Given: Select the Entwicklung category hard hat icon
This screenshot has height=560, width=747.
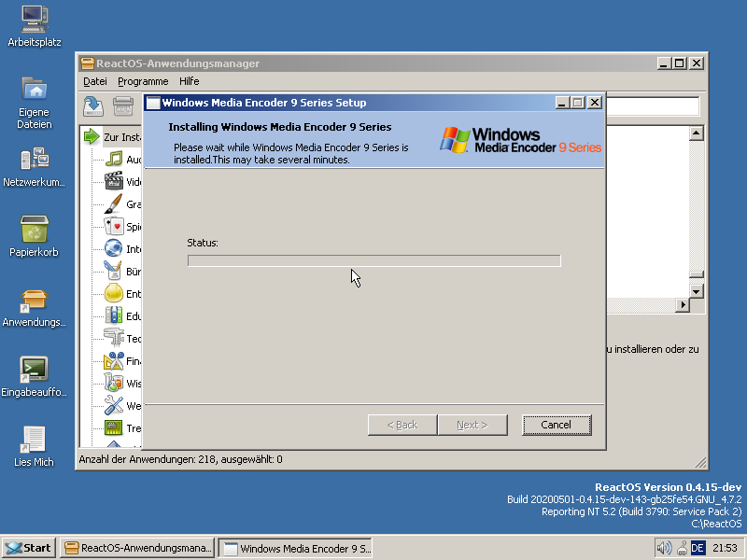Looking at the screenshot, I should (x=114, y=293).
